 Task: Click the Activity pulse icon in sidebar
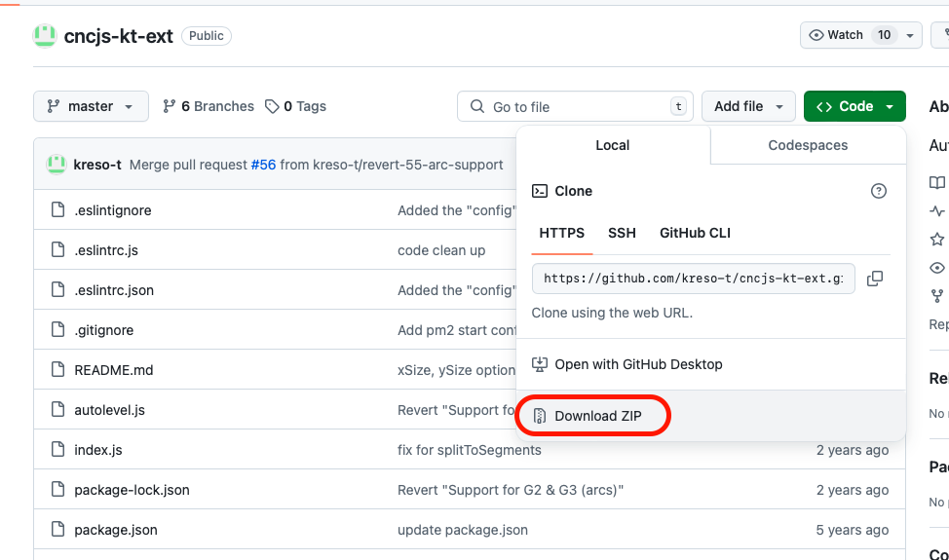click(x=937, y=211)
